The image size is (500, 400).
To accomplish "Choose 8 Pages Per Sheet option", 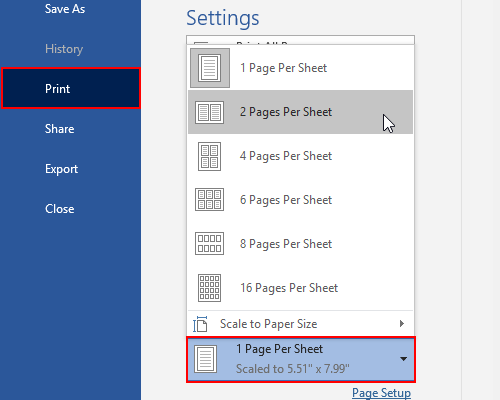I will pyautogui.click(x=300, y=244).
